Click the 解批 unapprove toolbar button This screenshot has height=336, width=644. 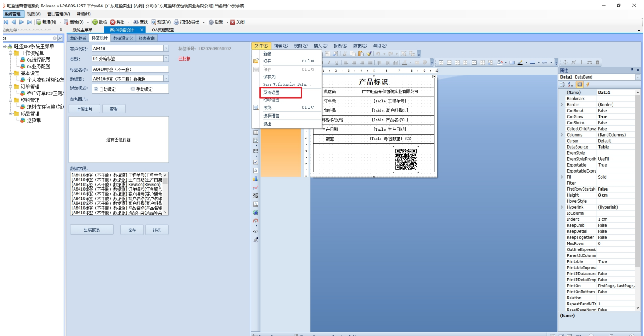tap(117, 22)
